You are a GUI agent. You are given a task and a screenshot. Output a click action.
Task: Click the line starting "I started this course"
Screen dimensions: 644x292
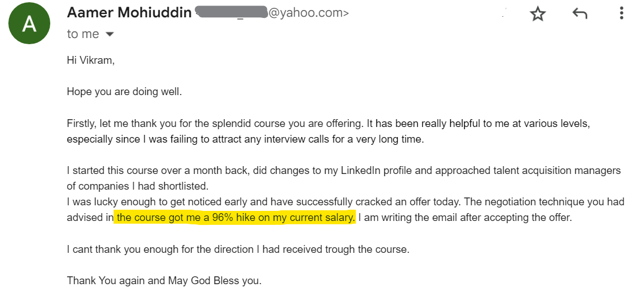click(344, 171)
